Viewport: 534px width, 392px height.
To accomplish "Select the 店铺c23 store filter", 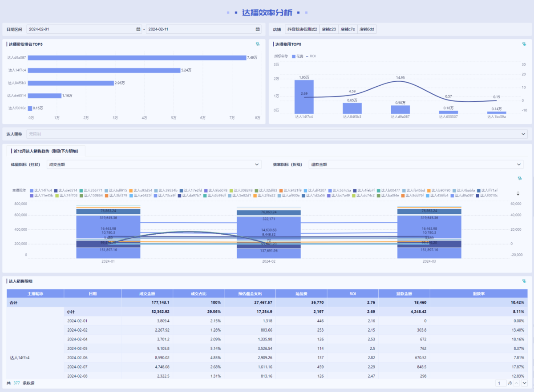I will [329, 29].
